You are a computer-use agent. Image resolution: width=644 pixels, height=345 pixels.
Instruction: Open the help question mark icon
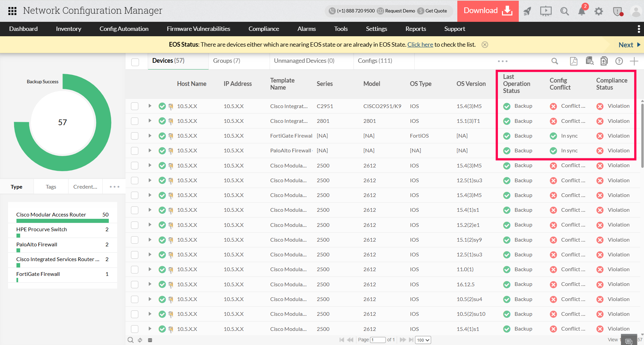tap(619, 61)
